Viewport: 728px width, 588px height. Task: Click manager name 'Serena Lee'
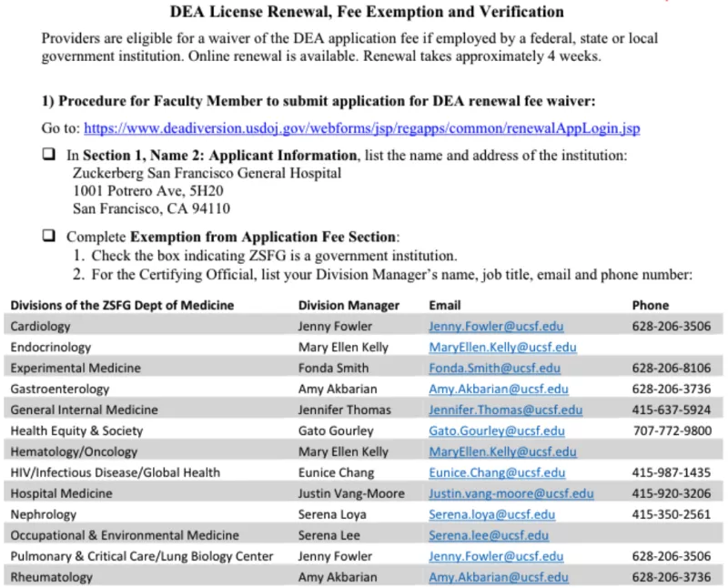pyautogui.click(x=329, y=535)
